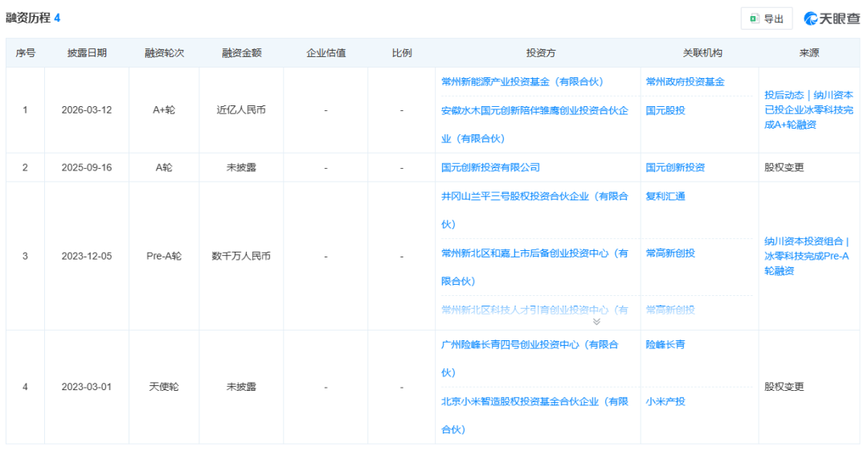Click the 天眼查 logo
Image resolution: width=868 pixels, height=452 pixels.
point(832,18)
